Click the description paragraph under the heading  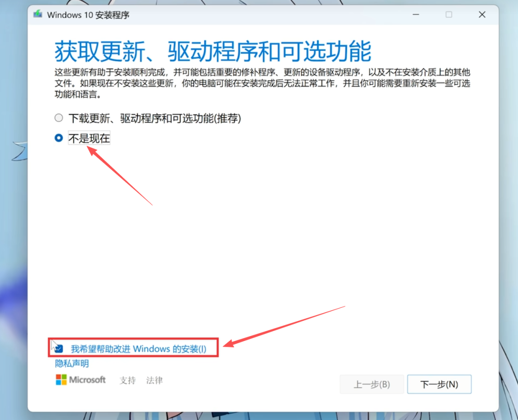tap(262, 84)
